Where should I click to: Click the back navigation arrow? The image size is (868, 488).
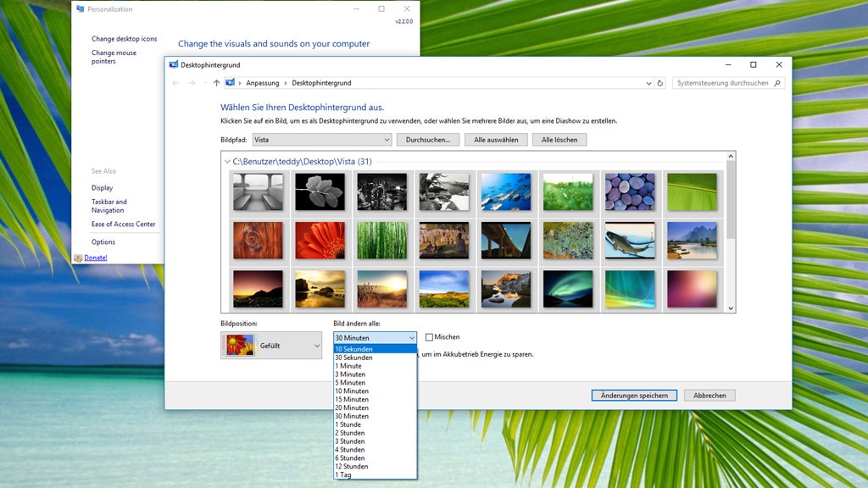coord(175,83)
